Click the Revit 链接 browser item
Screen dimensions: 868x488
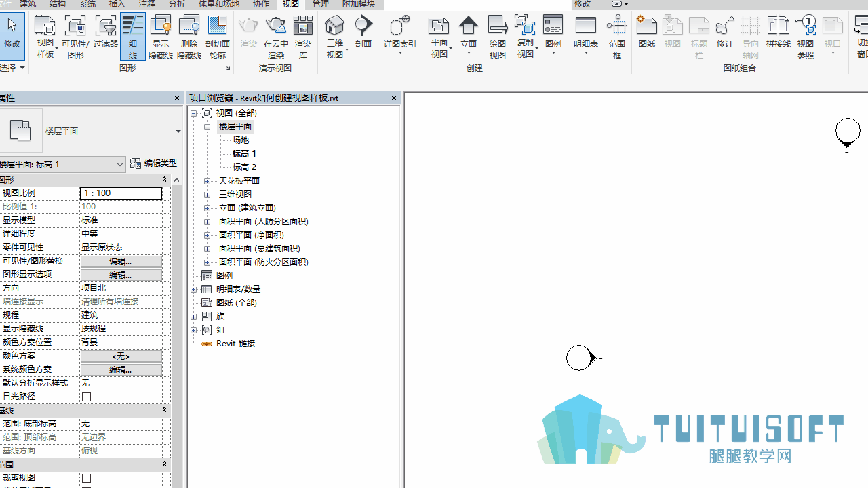pos(235,344)
